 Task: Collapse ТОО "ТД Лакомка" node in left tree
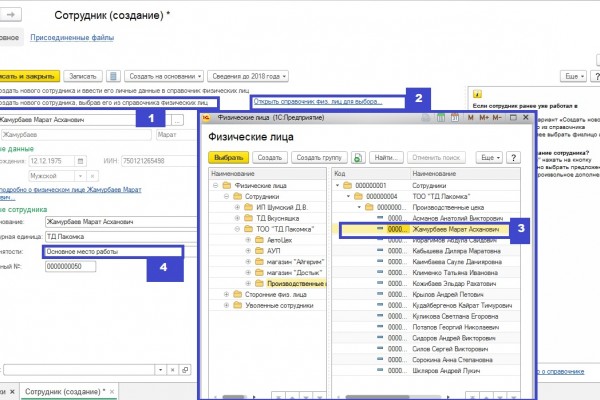pos(237,229)
